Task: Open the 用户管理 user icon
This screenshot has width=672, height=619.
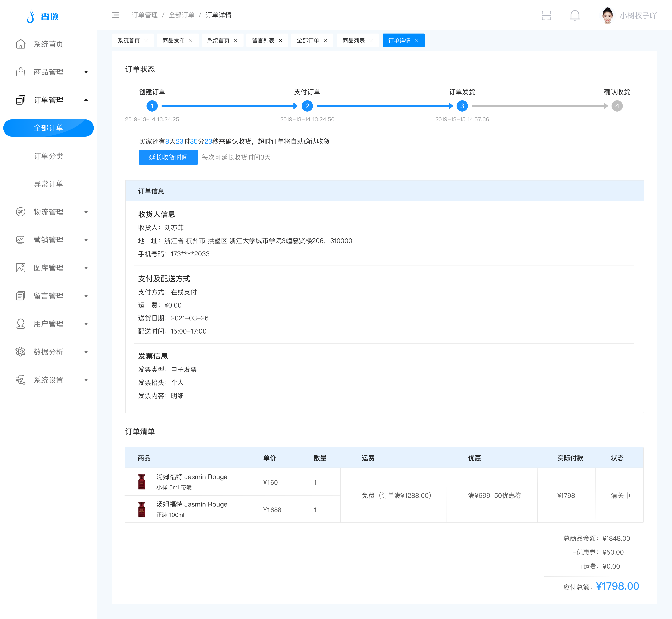Action: point(21,324)
